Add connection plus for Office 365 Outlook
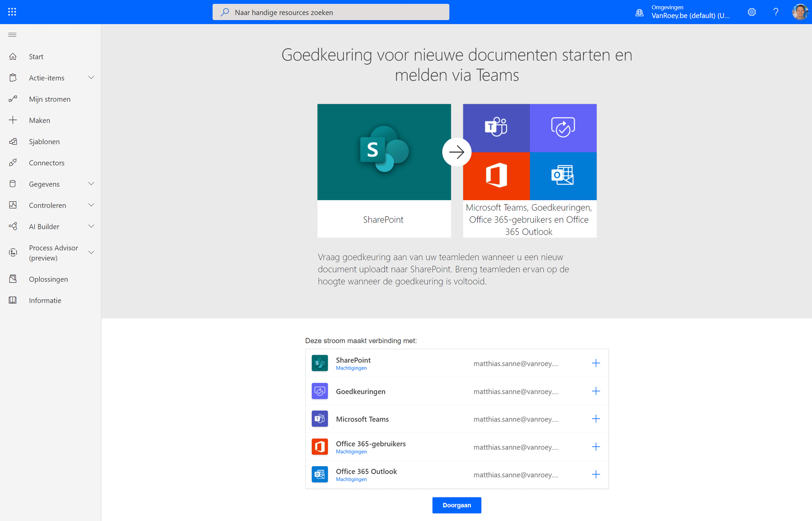Viewport: 812px width, 521px height. [596, 474]
